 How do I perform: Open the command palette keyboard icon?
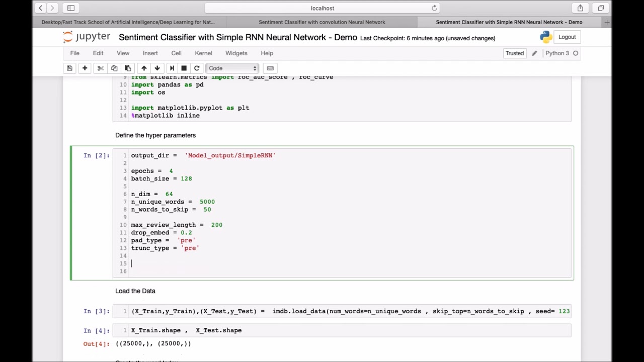click(270, 68)
